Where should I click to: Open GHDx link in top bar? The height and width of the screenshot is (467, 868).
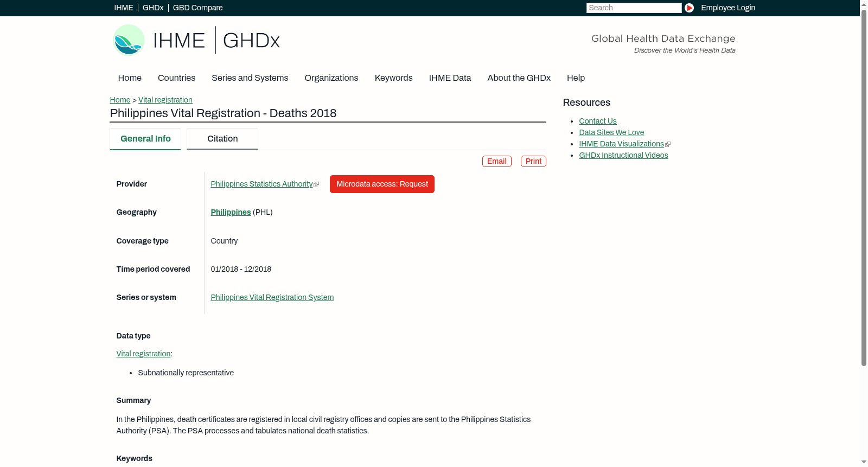pyautogui.click(x=153, y=8)
